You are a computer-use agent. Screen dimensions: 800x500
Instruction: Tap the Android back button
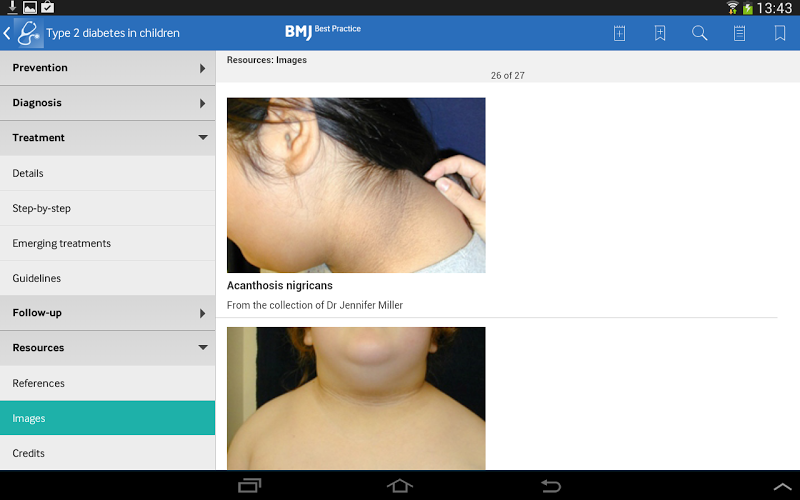click(x=551, y=485)
